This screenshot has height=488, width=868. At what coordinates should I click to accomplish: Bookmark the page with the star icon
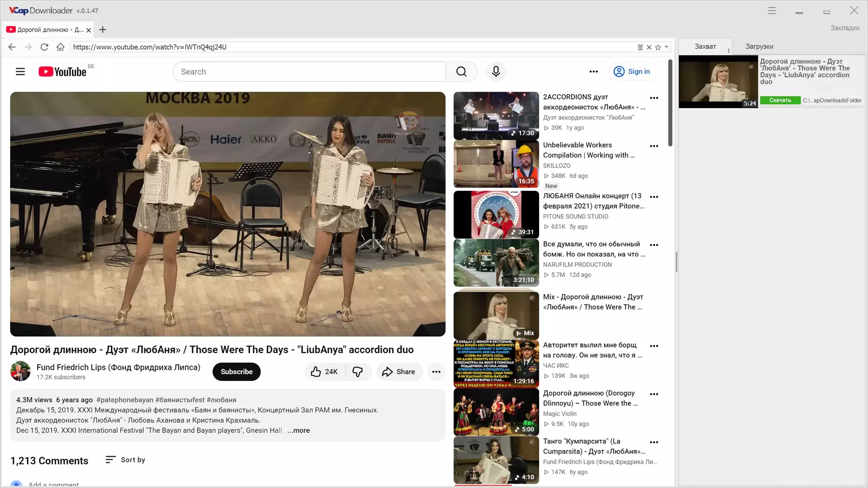tap(658, 47)
